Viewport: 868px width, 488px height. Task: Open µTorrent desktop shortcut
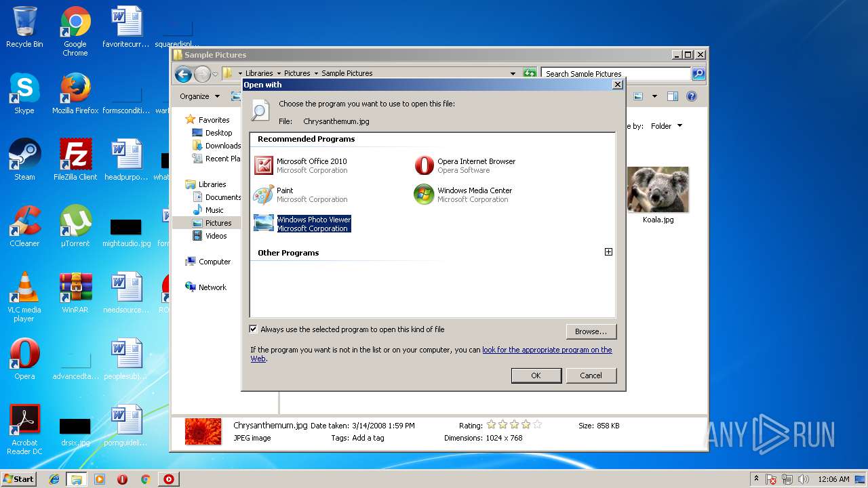[75, 226]
